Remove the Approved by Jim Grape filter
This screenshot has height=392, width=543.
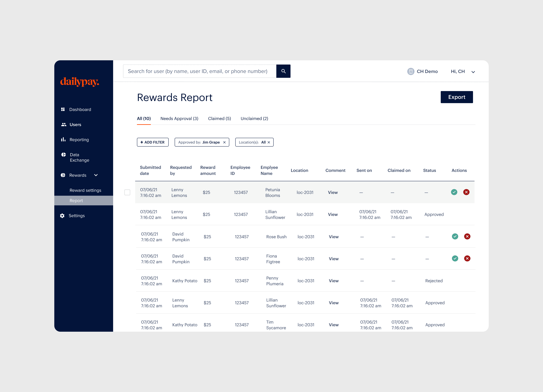224,142
